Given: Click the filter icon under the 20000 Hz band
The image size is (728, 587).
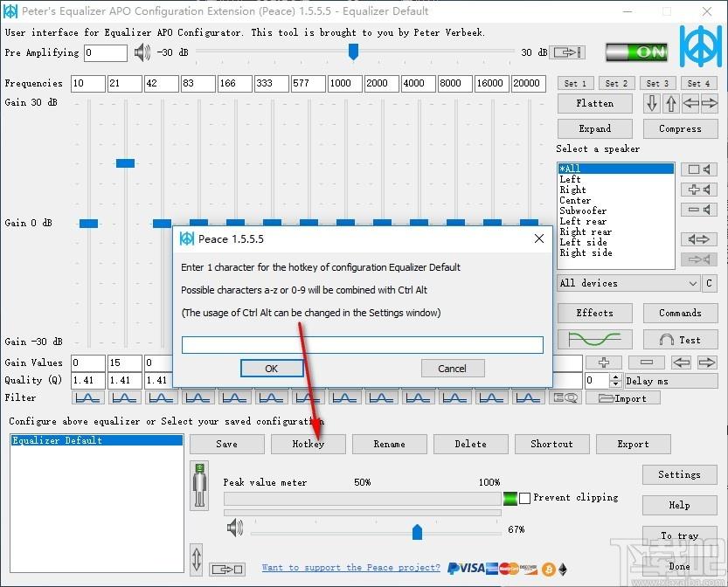Looking at the screenshot, I should pos(529,397).
